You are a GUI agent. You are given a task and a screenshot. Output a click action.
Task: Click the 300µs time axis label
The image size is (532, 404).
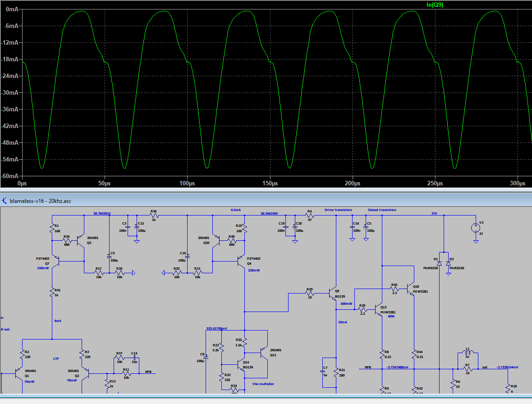pos(518,183)
